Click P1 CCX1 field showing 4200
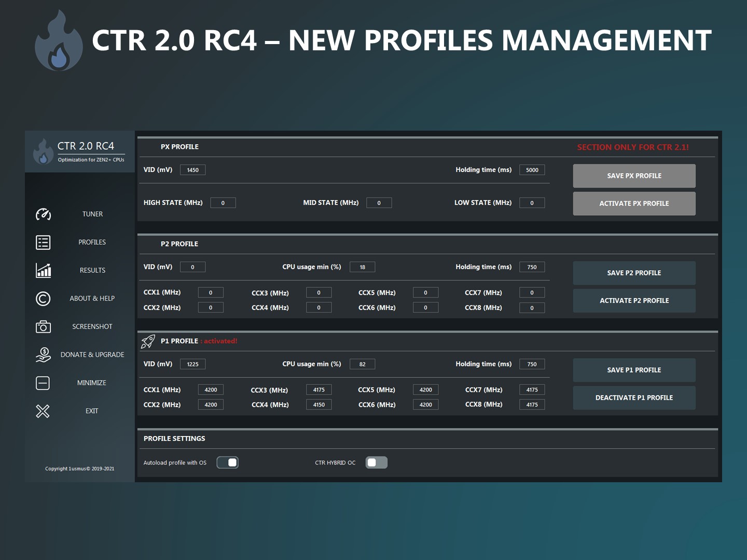 211,389
